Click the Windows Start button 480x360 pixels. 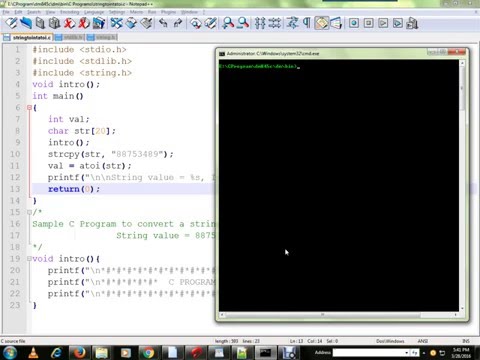(10, 353)
